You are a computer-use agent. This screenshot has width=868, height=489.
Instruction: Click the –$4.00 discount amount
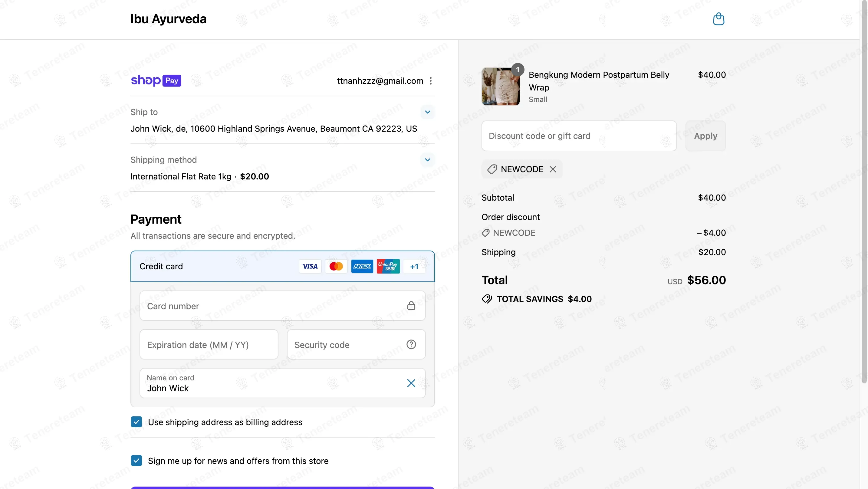click(711, 233)
